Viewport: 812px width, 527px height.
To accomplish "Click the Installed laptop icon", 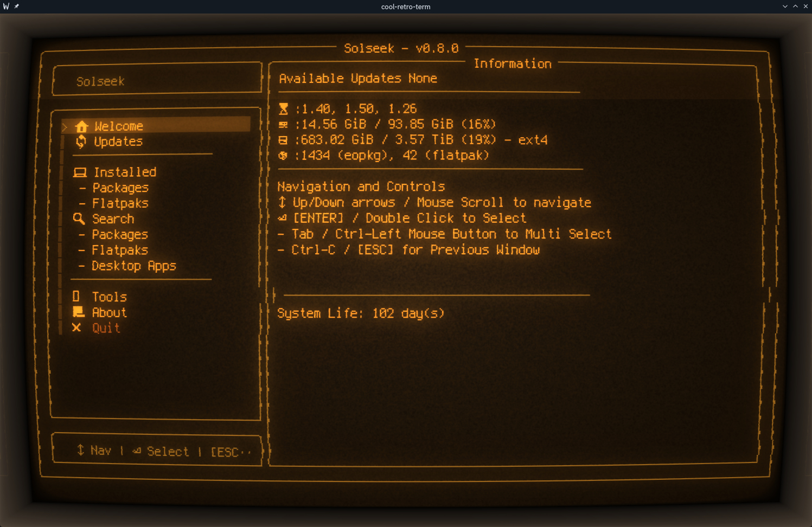I will 80,172.
